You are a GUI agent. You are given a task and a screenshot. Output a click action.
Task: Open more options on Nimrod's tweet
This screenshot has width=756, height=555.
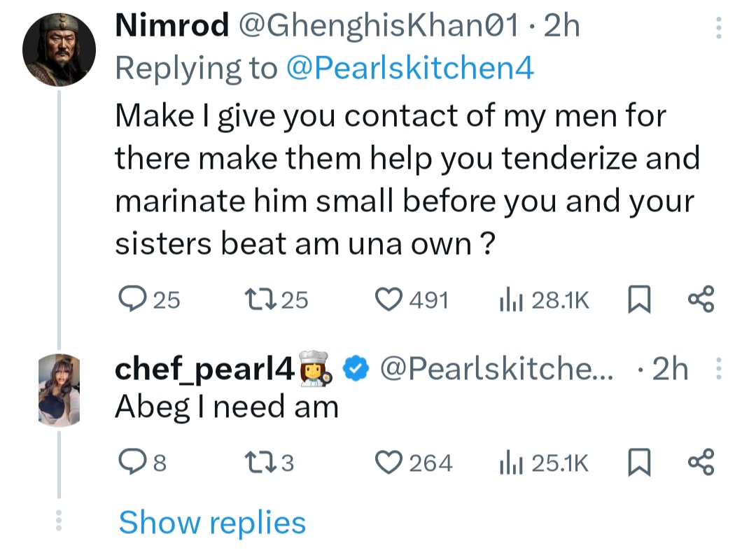tap(717, 28)
